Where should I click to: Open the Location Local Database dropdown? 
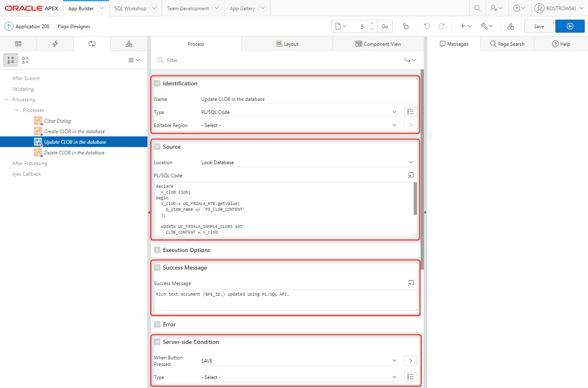tap(306, 163)
